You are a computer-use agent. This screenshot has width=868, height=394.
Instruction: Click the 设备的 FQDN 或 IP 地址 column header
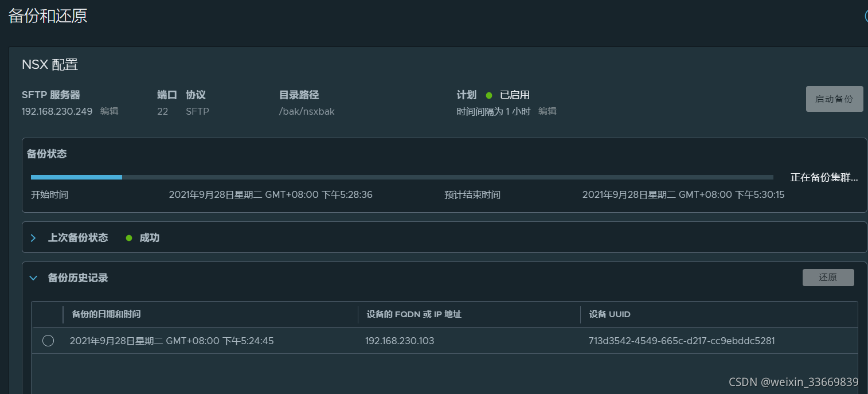[414, 314]
